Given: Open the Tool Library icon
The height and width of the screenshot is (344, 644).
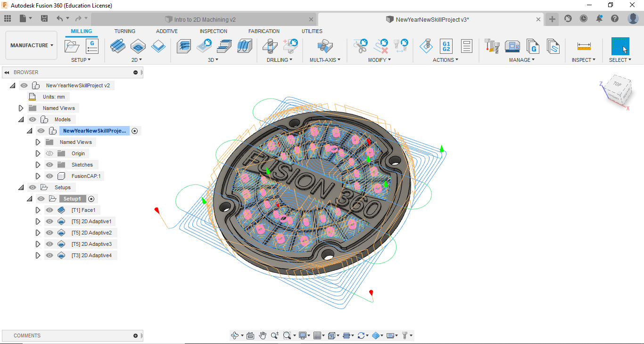Looking at the screenshot, I should click(492, 46).
